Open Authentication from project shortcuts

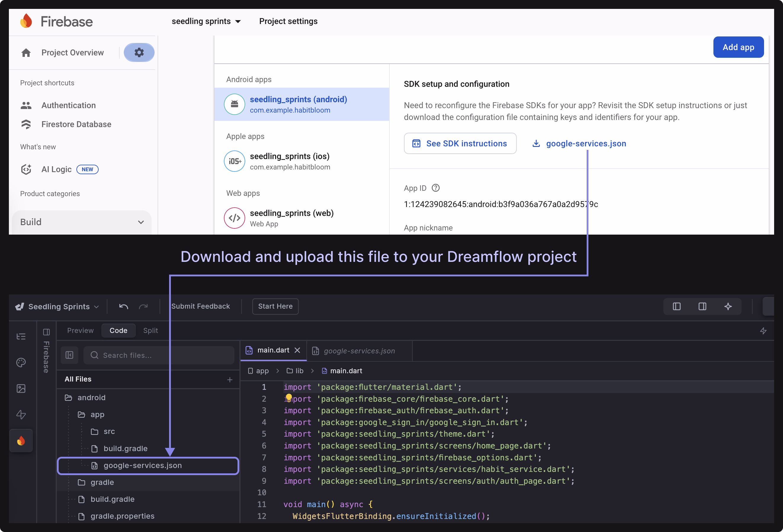pyautogui.click(x=68, y=105)
